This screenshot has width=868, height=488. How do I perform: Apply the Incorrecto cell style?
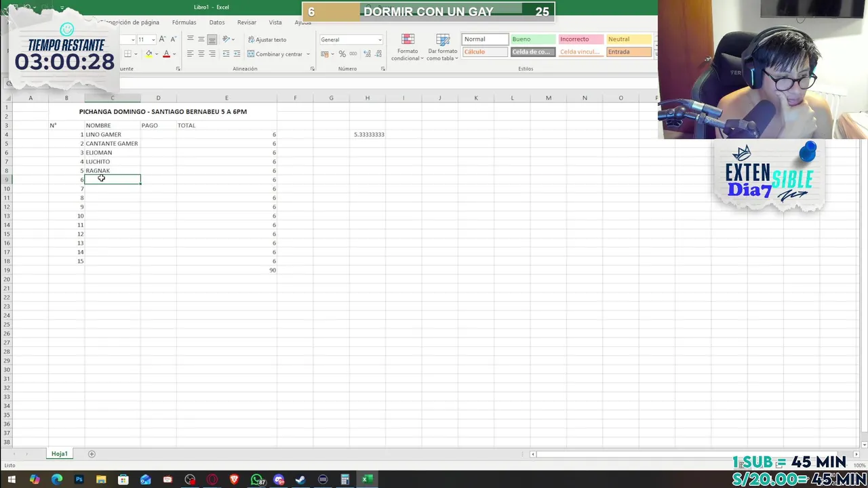pyautogui.click(x=580, y=39)
